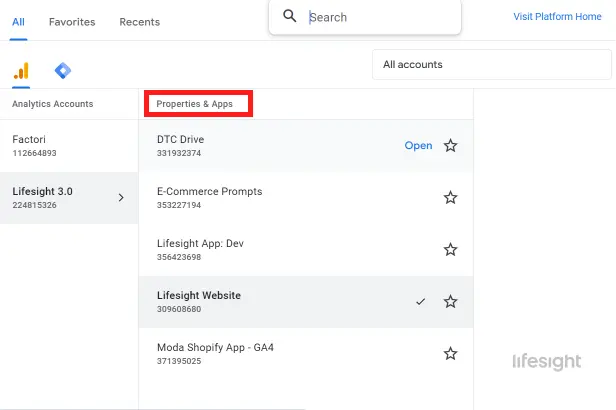Switch to the All tab

tap(18, 22)
